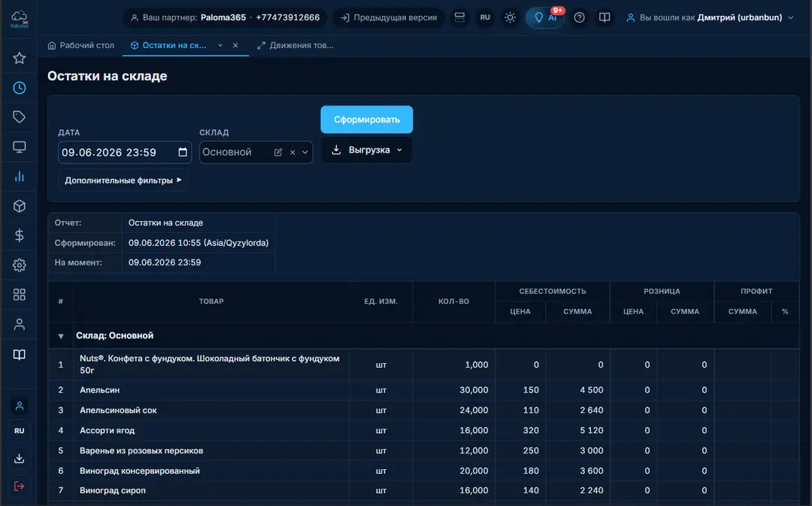Switch to the Движения тов... tab
The height and width of the screenshot is (506, 812).
[295, 46]
